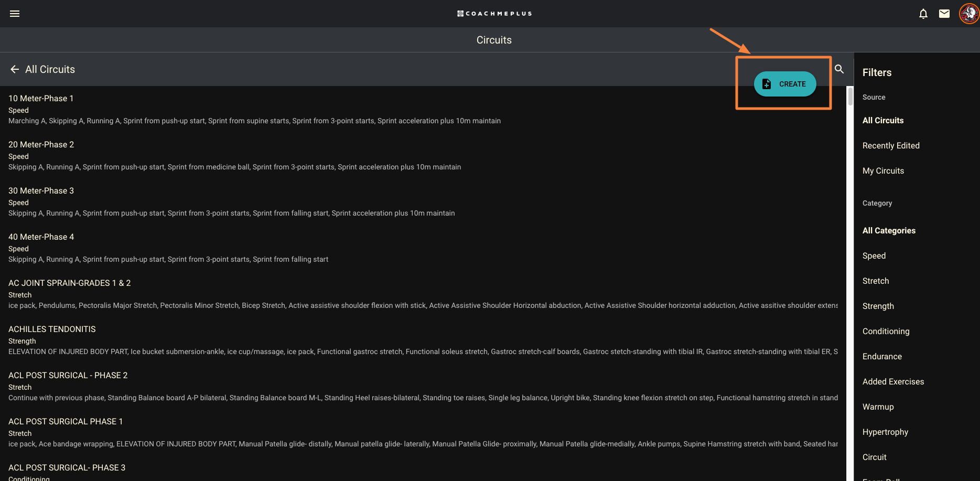Filter circuits by Stretch category
Viewport: 980px width, 481px height.
click(x=876, y=281)
